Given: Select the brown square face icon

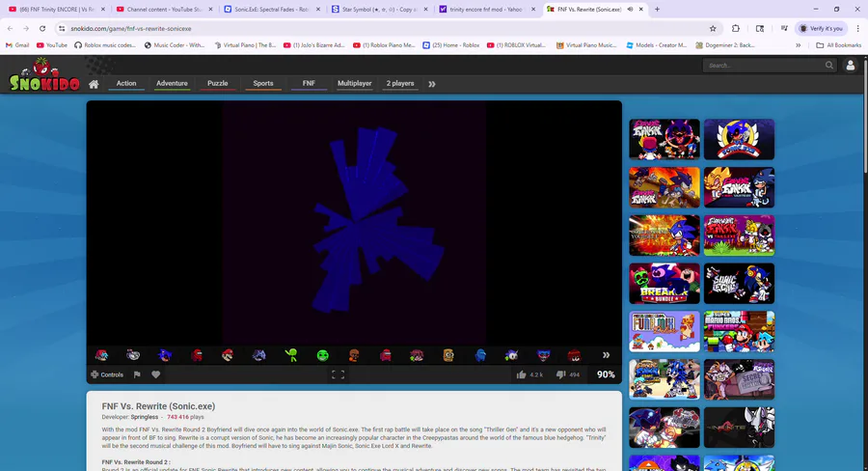Looking at the screenshot, I should click(448, 355).
